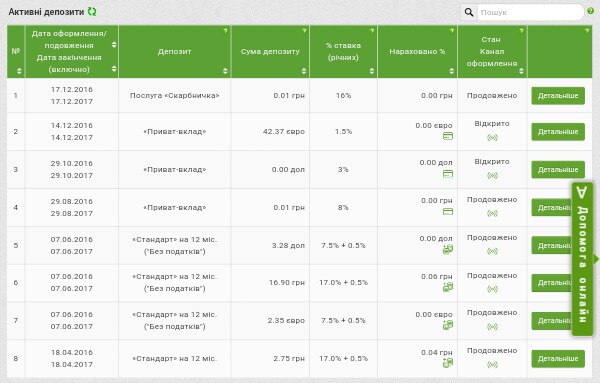The height and width of the screenshot is (383, 600).
Task: Open help hint in Стан header
Action: click(x=521, y=31)
